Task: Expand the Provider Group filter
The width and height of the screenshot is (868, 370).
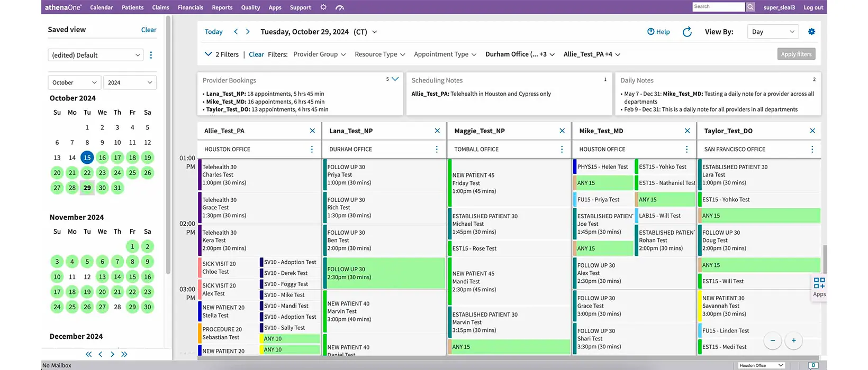Action: click(x=321, y=54)
